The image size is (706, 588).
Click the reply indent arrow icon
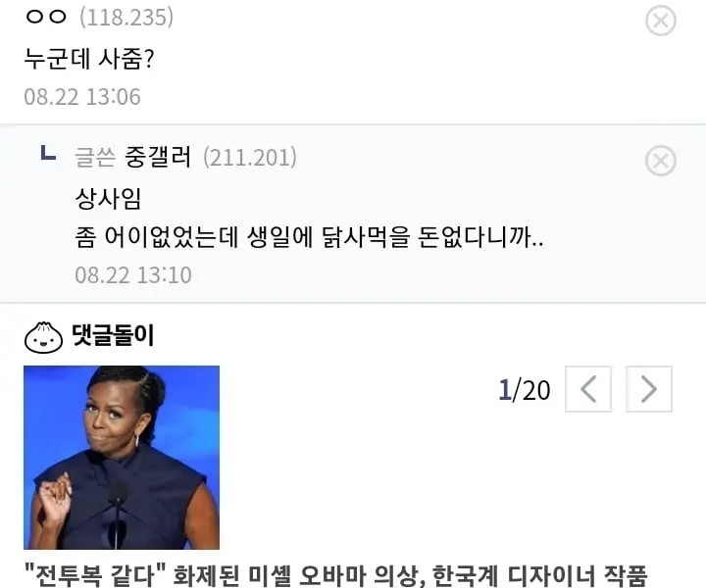pyautogui.click(x=48, y=152)
